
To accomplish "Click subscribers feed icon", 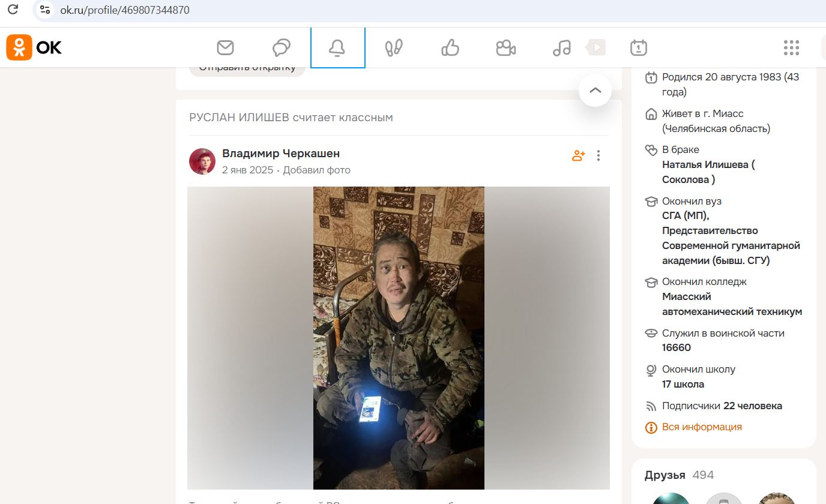I will coord(651,406).
